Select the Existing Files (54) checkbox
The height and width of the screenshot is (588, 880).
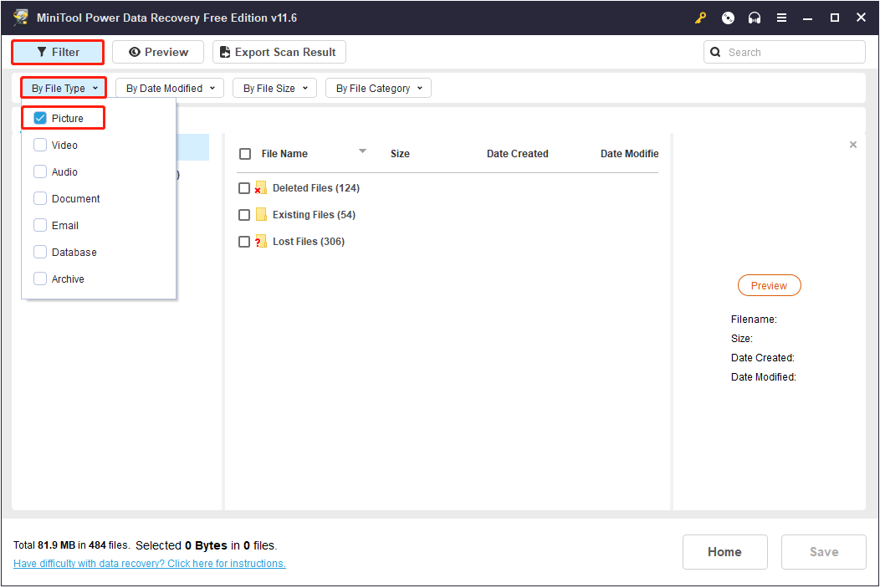(x=244, y=215)
